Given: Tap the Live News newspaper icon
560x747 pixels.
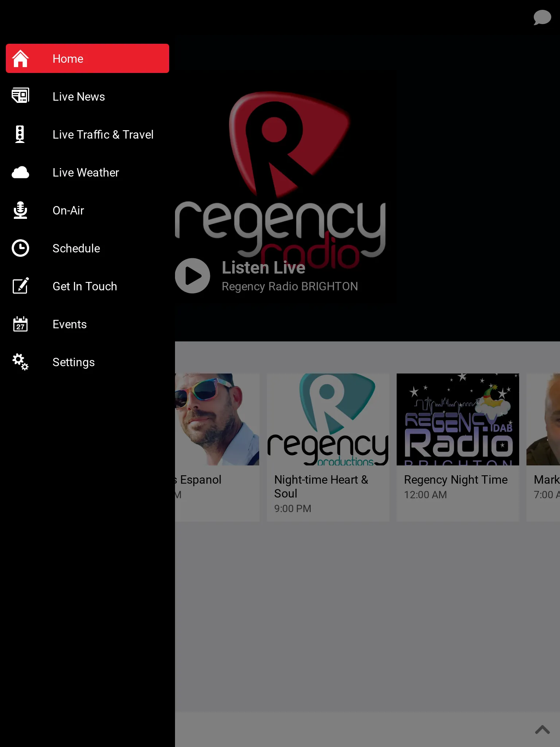Looking at the screenshot, I should (x=20, y=96).
